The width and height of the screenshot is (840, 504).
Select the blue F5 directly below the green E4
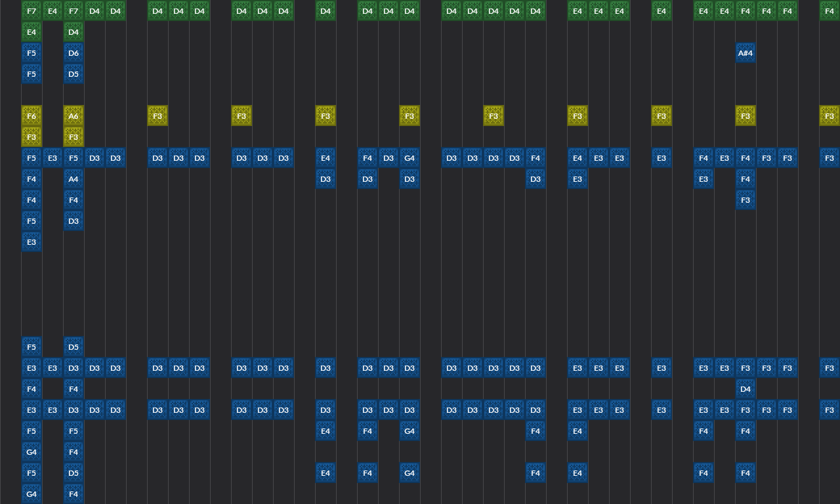tap(31, 53)
